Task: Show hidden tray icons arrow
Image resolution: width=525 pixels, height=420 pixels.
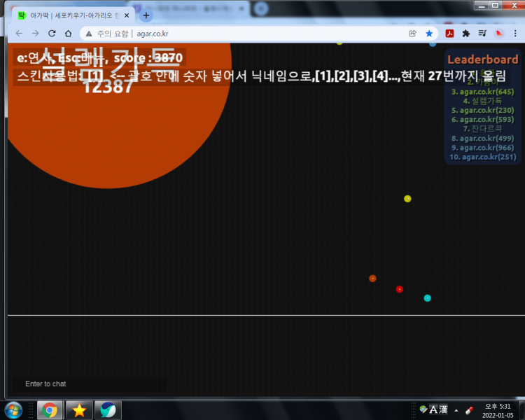Action: click(456, 410)
